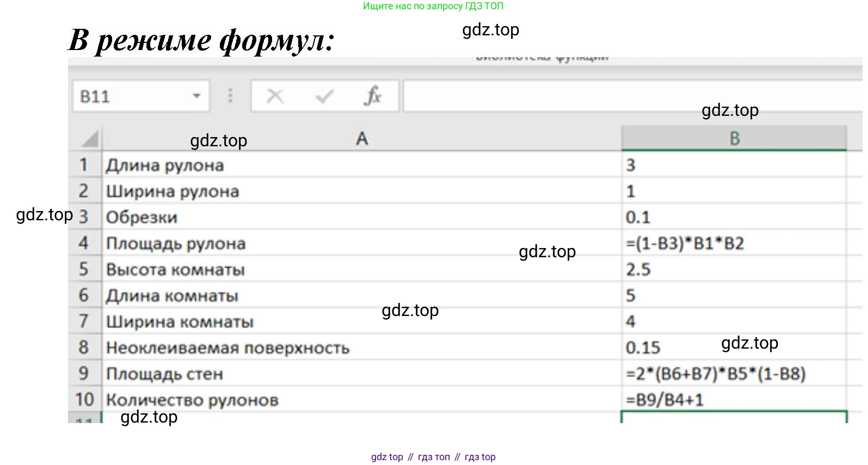Select row 6 header
Screen dimensions: 868x465
84,295
